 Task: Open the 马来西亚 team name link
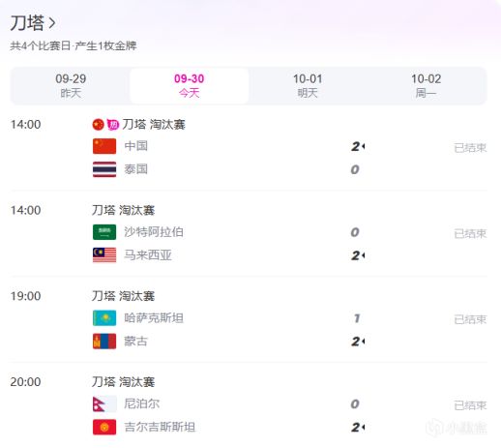click(x=148, y=255)
